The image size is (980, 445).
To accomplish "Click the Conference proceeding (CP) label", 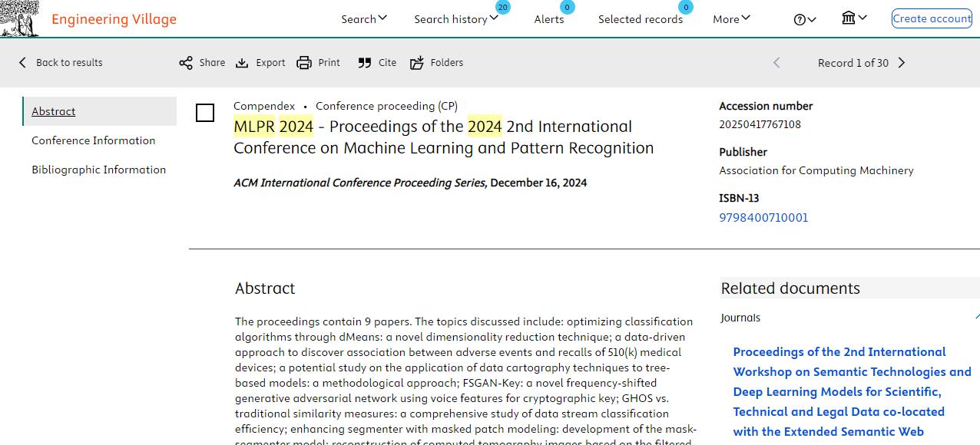I will tap(386, 106).
